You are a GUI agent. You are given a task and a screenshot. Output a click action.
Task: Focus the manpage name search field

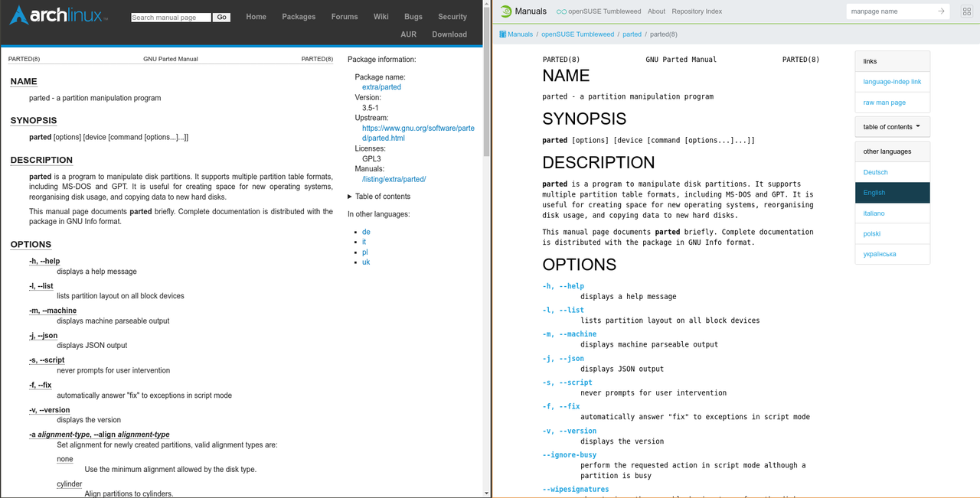(891, 11)
